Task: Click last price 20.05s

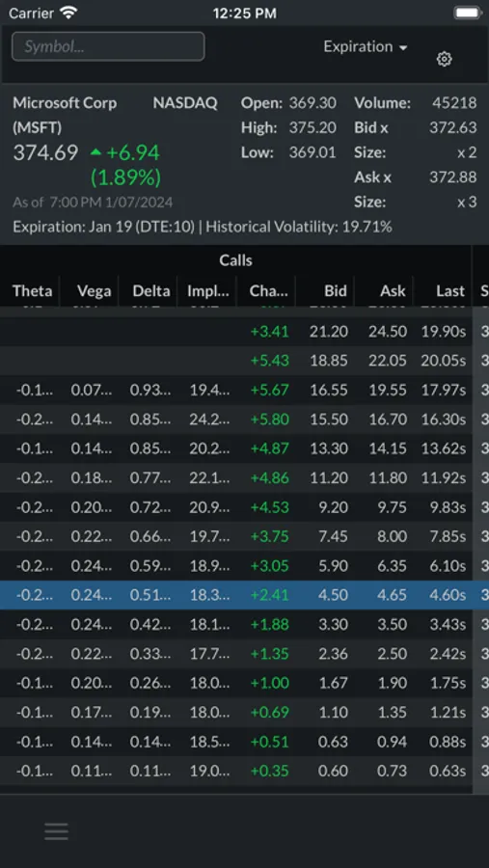Action: [x=443, y=361]
